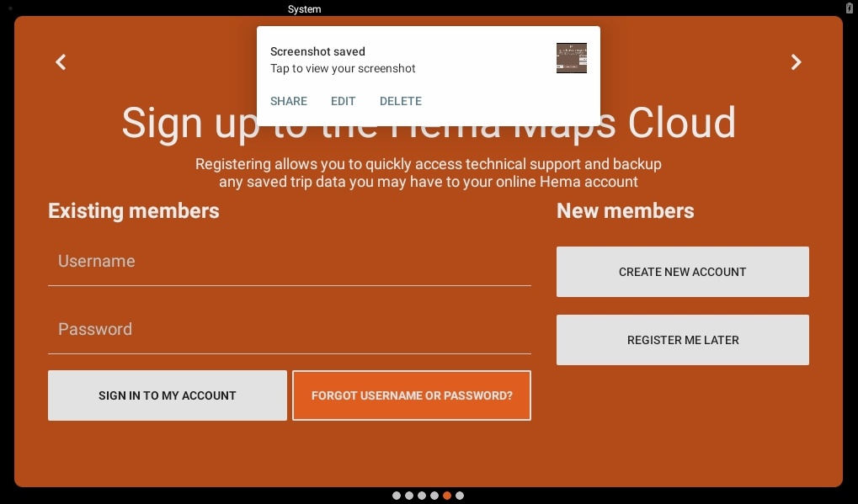This screenshot has height=504, width=858.
Task: Click the Password input field
Action: tap(290, 329)
